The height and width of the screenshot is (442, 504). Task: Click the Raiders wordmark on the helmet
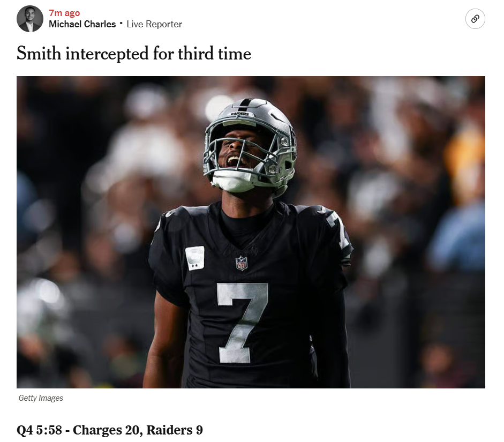(240, 114)
